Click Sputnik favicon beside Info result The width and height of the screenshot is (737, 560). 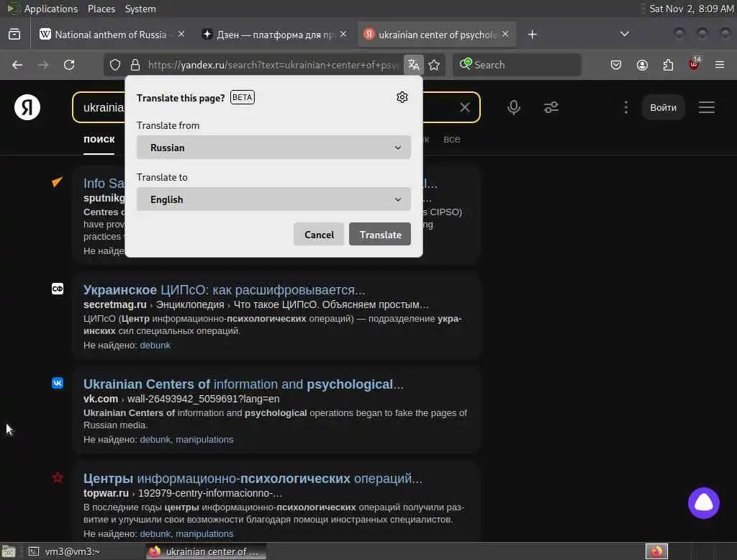coord(58,182)
